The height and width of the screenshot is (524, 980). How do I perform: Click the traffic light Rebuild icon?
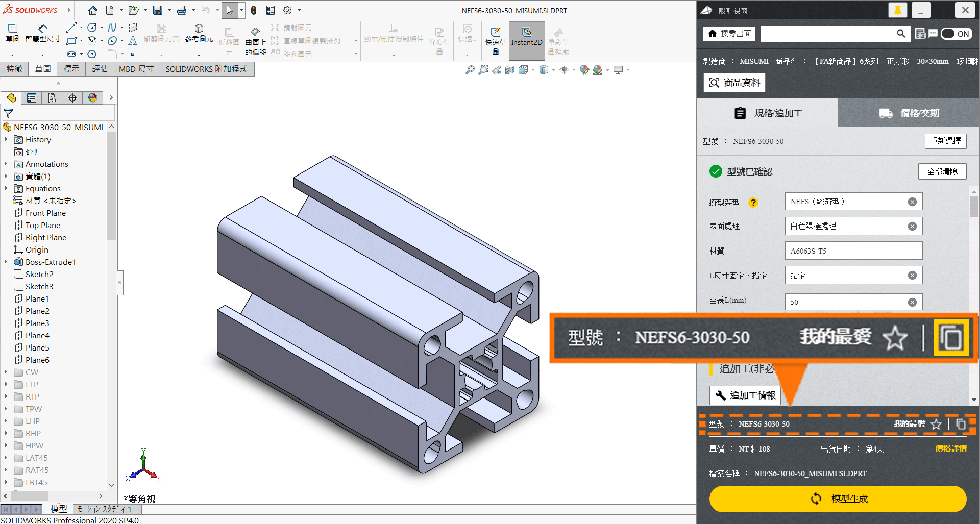tap(254, 10)
